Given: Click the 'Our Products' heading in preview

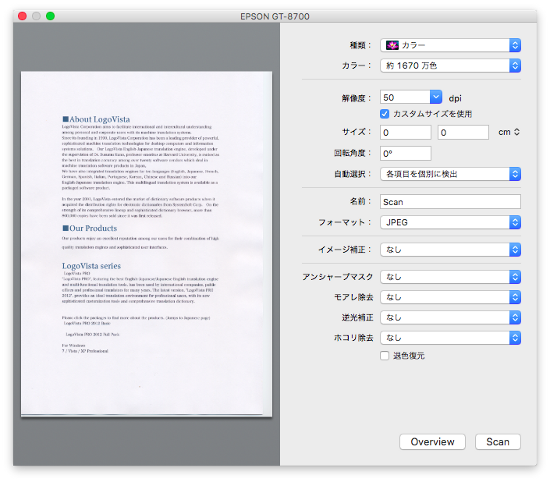Looking at the screenshot, I should [90, 228].
